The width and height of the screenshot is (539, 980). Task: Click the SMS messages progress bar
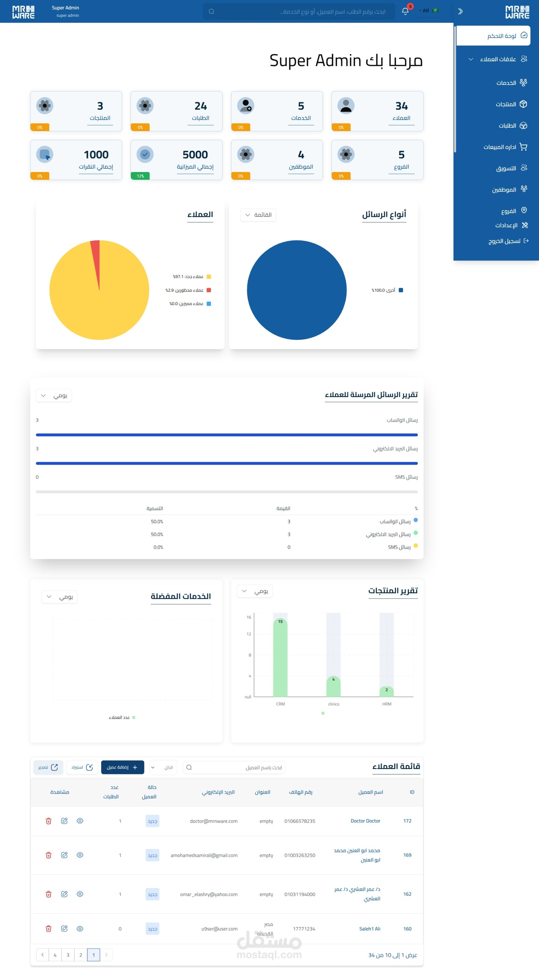point(227,492)
